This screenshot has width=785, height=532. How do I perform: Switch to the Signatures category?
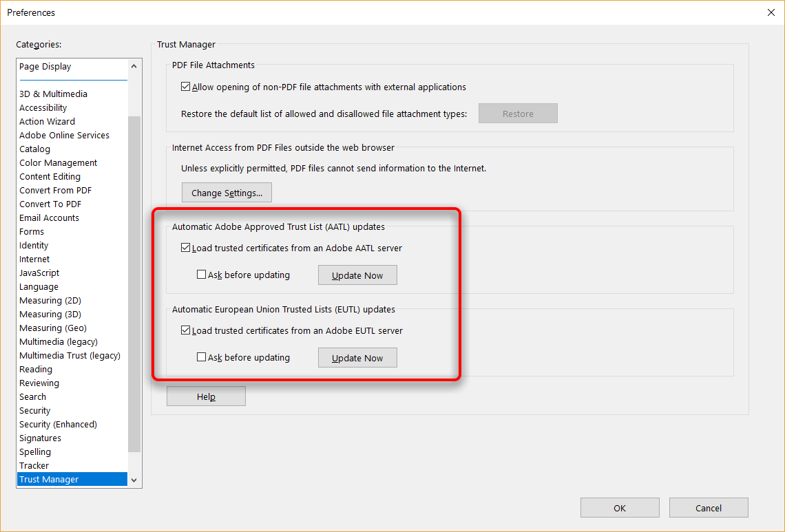point(39,438)
